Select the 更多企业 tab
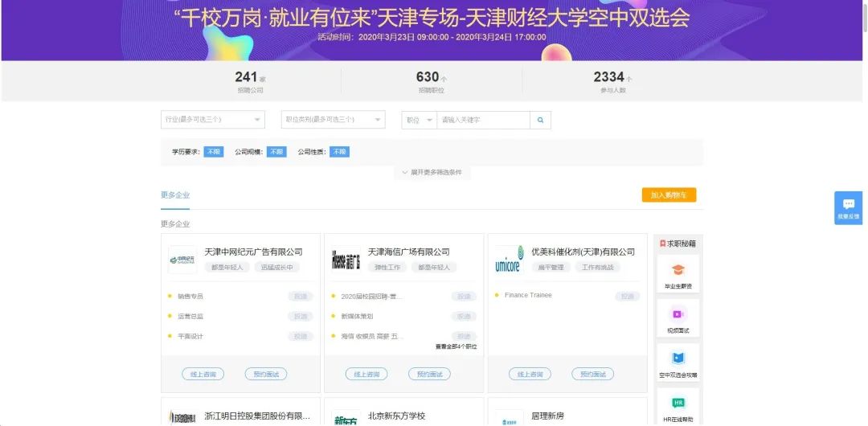The width and height of the screenshot is (868, 426). [175, 195]
